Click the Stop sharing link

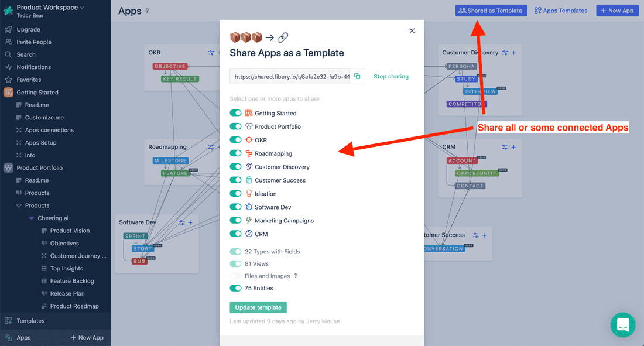390,76
